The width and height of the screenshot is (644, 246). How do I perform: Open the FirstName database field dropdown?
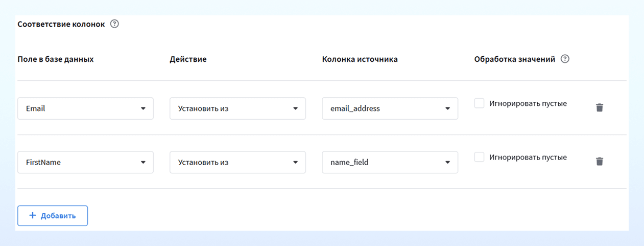click(x=85, y=162)
